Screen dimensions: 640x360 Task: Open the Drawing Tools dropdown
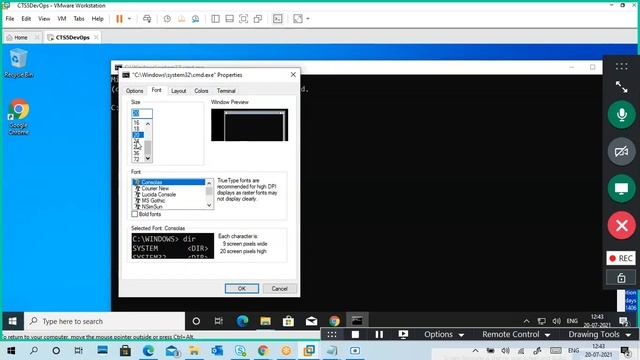click(x=600, y=335)
